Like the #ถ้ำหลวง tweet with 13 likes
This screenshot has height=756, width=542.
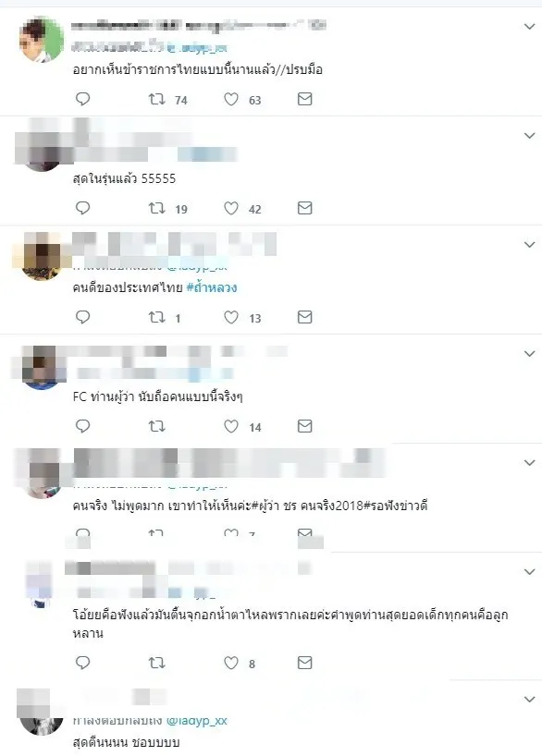231,317
